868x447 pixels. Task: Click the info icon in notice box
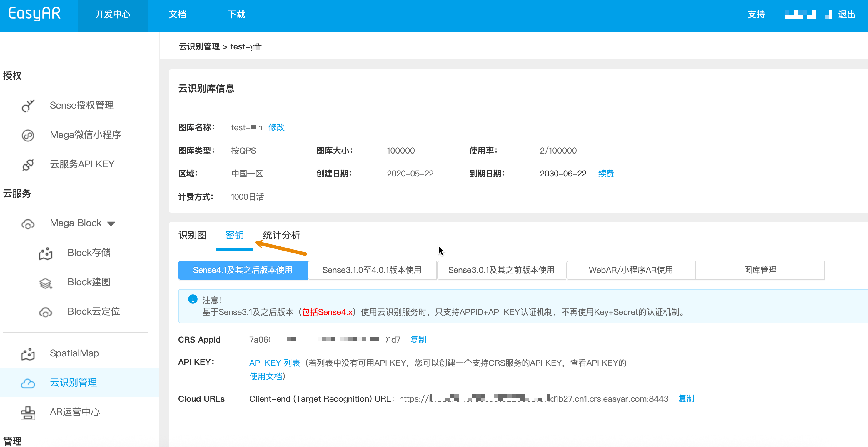pyautogui.click(x=193, y=299)
